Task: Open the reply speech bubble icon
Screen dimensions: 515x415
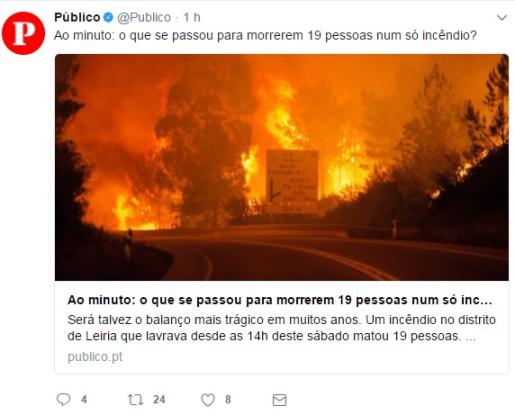Action: tap(63, 399)
